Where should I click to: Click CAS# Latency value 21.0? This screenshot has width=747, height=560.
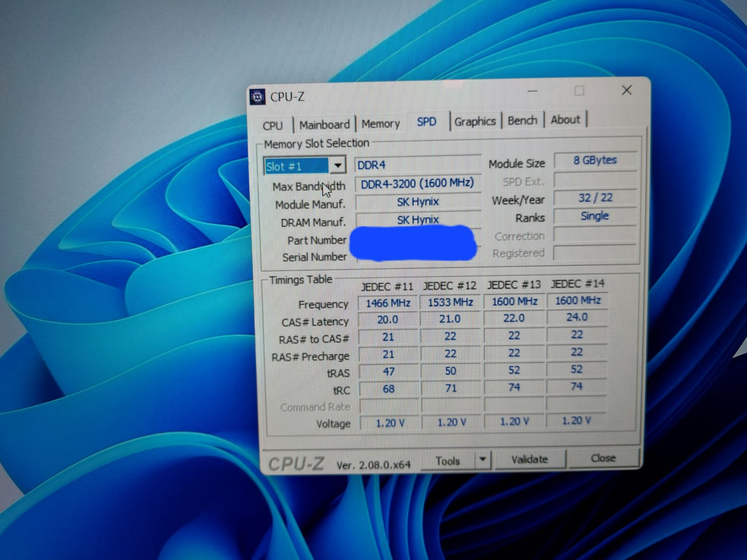450,319
